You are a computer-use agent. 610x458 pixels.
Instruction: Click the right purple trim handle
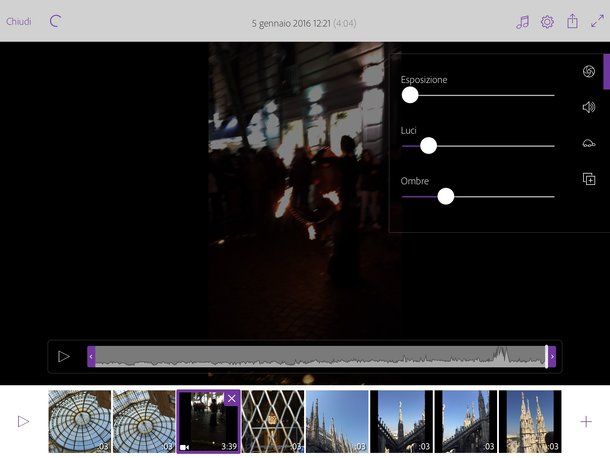552,356
